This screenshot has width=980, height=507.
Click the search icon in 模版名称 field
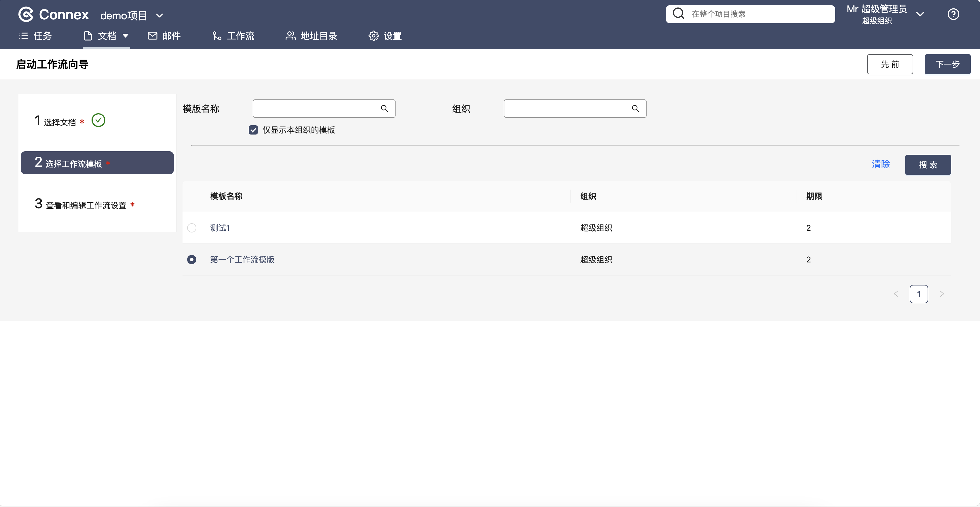point(384,109)
